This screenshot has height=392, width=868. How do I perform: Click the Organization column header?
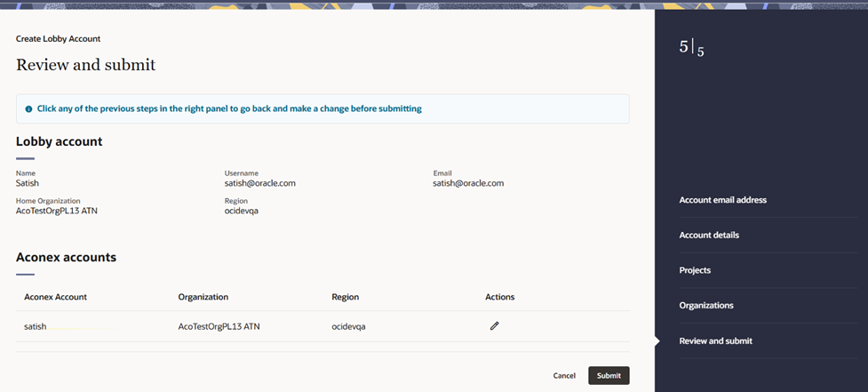coord(203,297)
